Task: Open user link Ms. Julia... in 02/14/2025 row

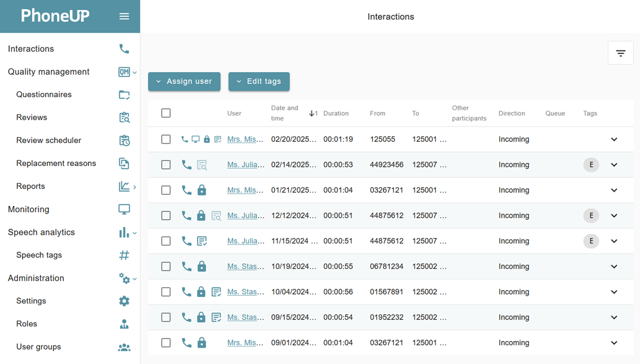Action: tap(246, 165)
